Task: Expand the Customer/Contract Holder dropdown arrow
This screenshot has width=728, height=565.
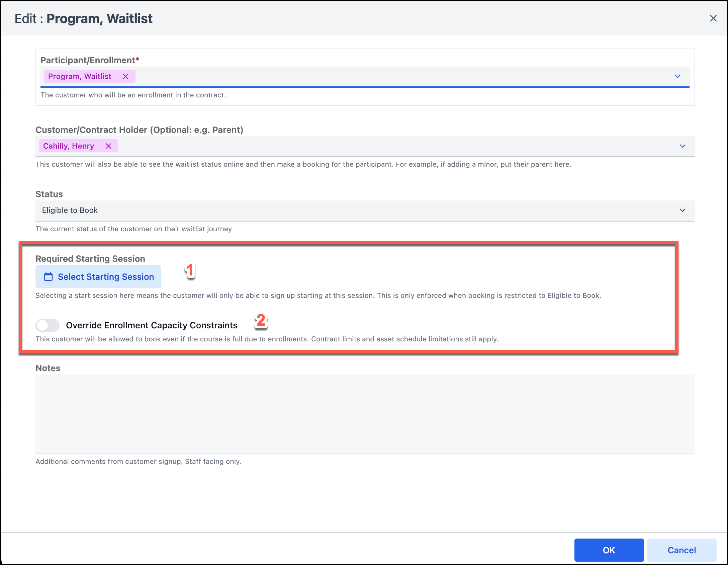Action: click(x=682, y=146)
